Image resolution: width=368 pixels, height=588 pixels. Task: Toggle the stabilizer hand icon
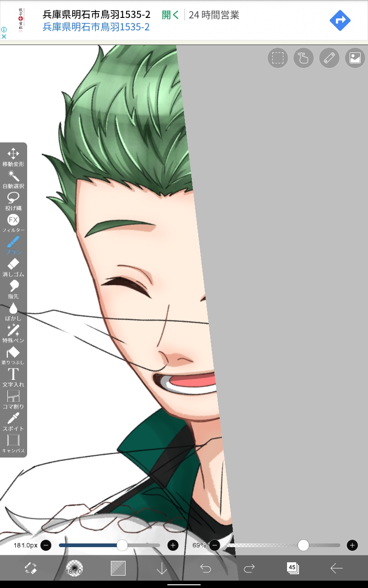[304, 58]
